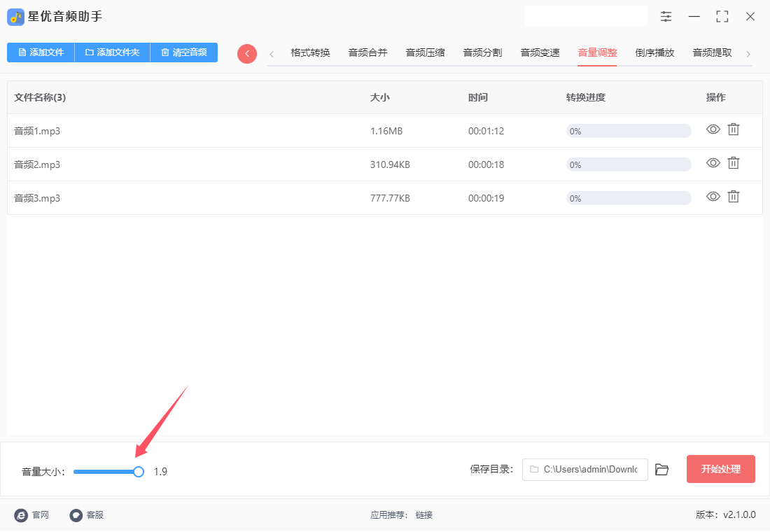Click the 转换进度 column header
The width and height of the screenshot is (770, 532).
pos(585,97)
